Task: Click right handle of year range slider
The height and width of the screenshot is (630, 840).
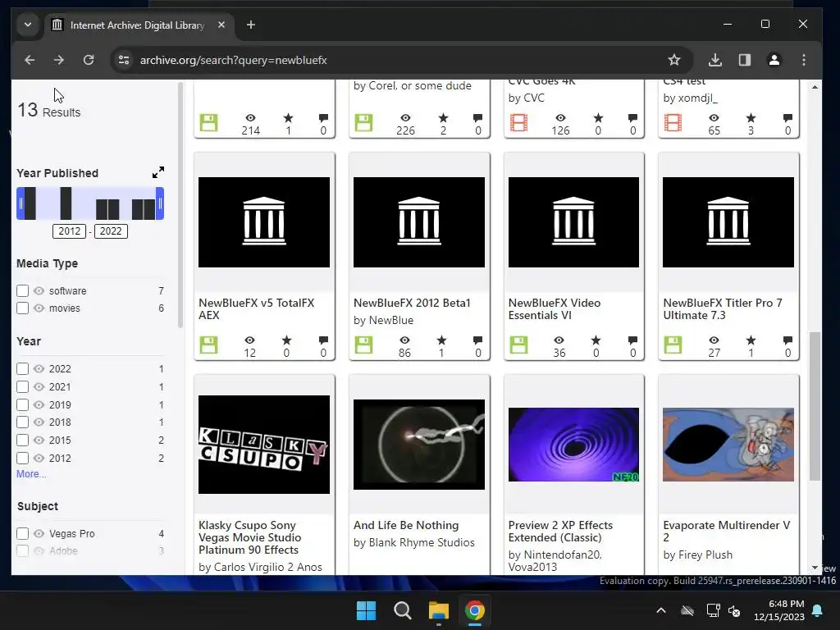Action: [x=160, y=203]
